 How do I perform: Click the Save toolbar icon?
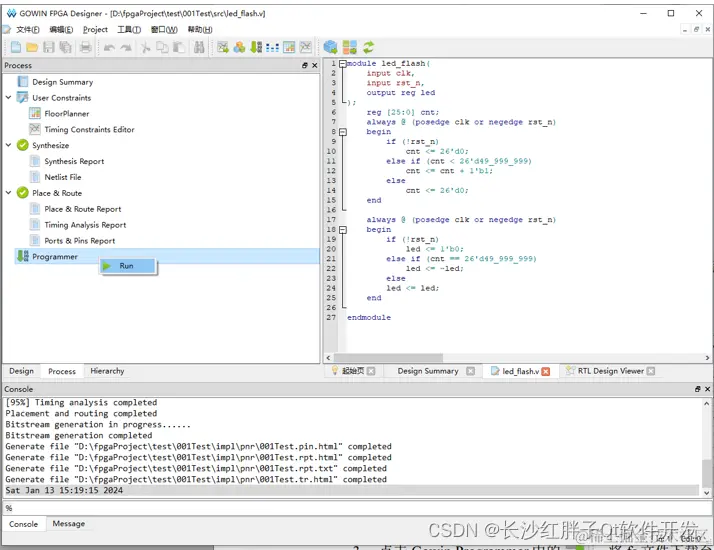(x=49, y=47)
